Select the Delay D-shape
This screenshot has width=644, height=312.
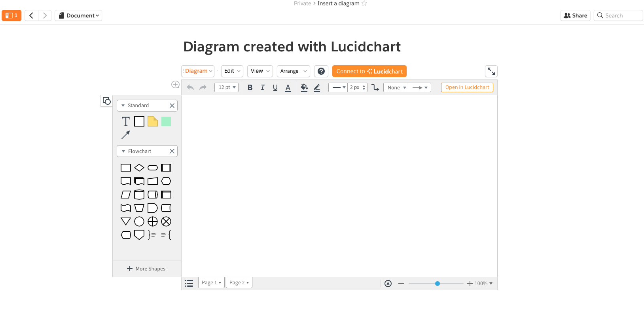tap(153, 208)
